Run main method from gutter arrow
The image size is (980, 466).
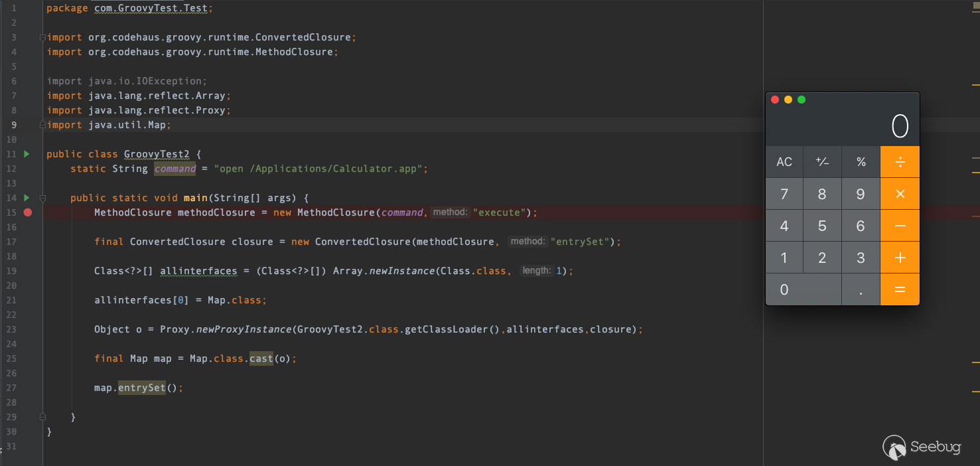(x=27, y=198)
